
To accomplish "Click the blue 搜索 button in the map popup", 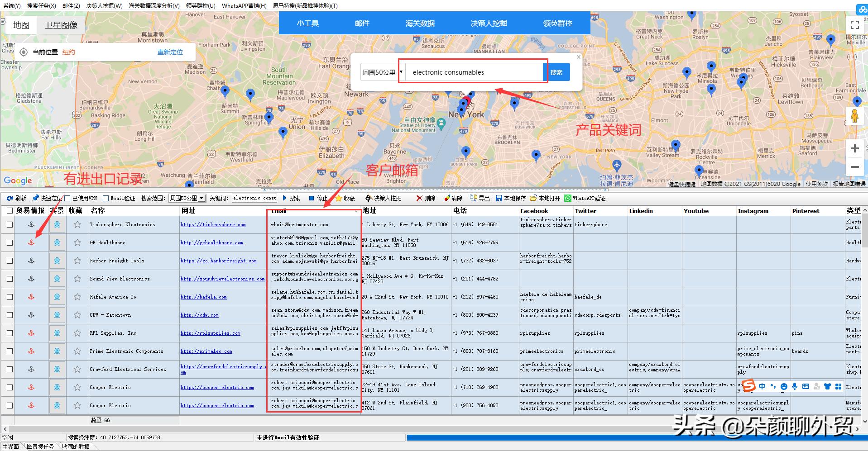I will coord(556,72).
